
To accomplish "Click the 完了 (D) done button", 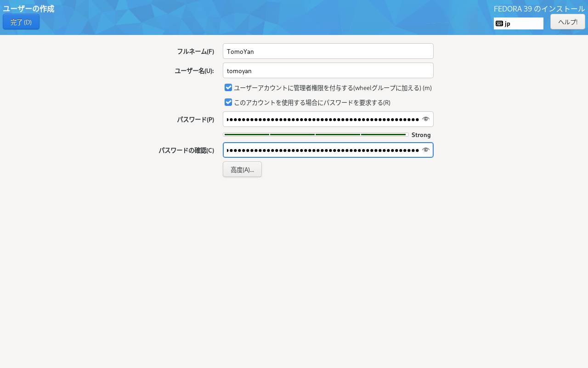I will tap(21, 22).
